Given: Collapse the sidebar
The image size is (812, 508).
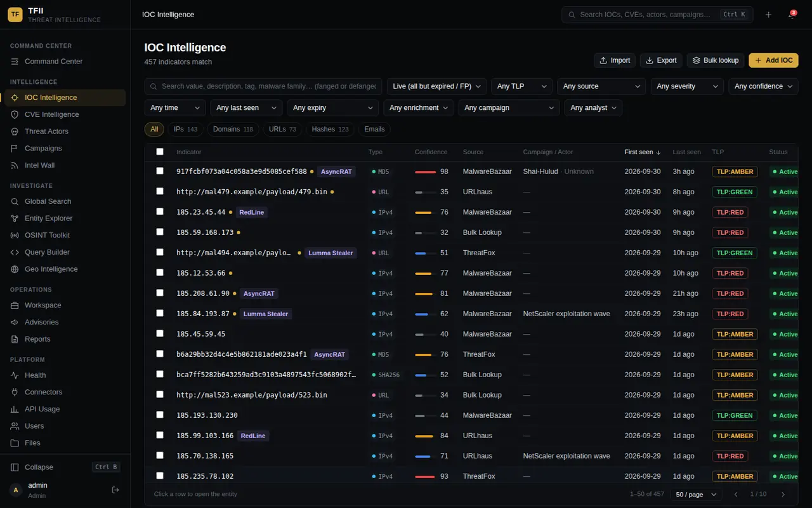Looking at the screenshot, I should coord(65,467).
